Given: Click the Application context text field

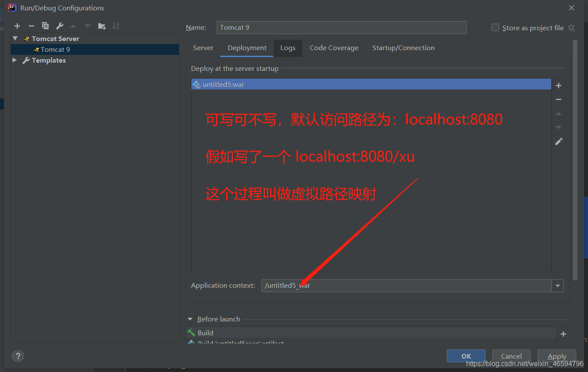Looking at the screenshot, I should (x=407, y=286).
